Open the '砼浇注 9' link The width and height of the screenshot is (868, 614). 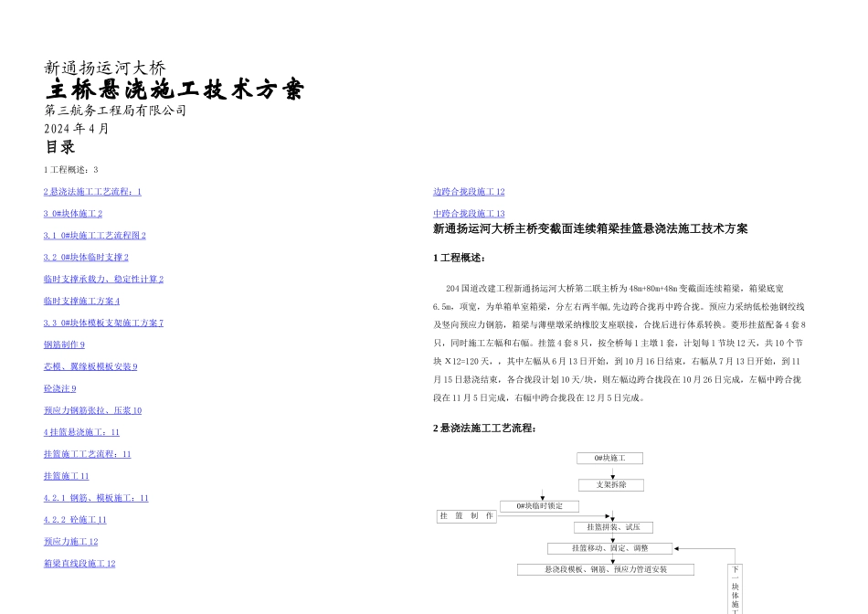click(59, 388)
